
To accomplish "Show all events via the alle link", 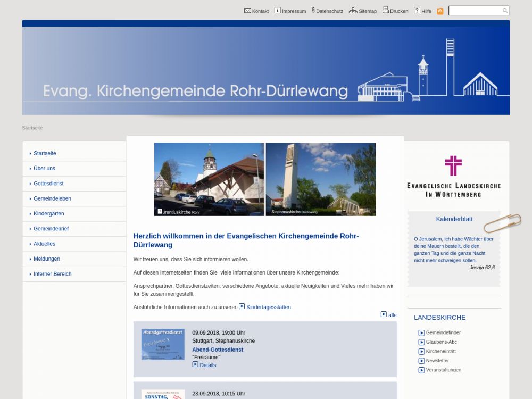I will [x=392, y=315].
